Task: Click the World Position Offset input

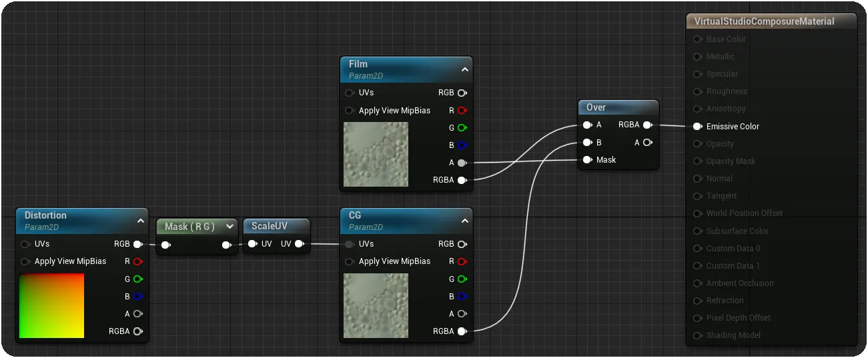Action: coord(745,213)
